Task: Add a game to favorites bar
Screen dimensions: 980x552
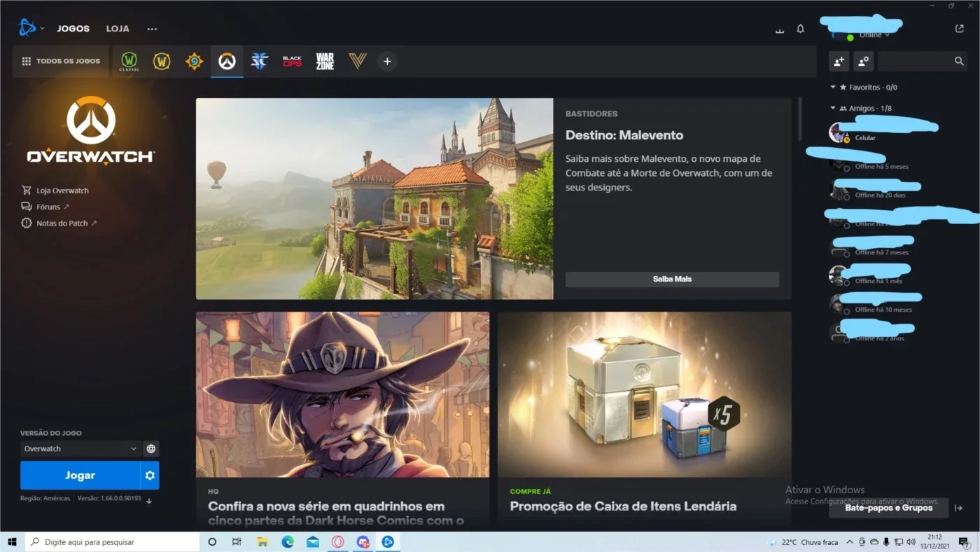Action: 387,61
